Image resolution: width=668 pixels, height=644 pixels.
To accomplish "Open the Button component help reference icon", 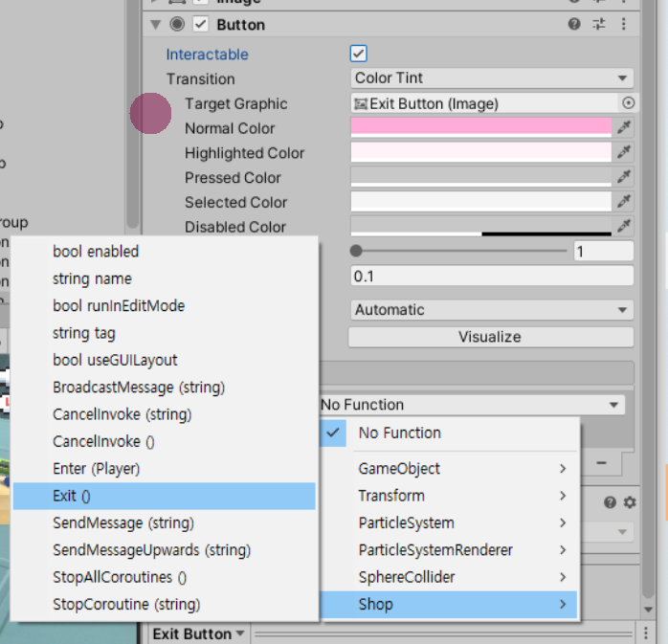I will pyautogui.click(x=574, y=24).
